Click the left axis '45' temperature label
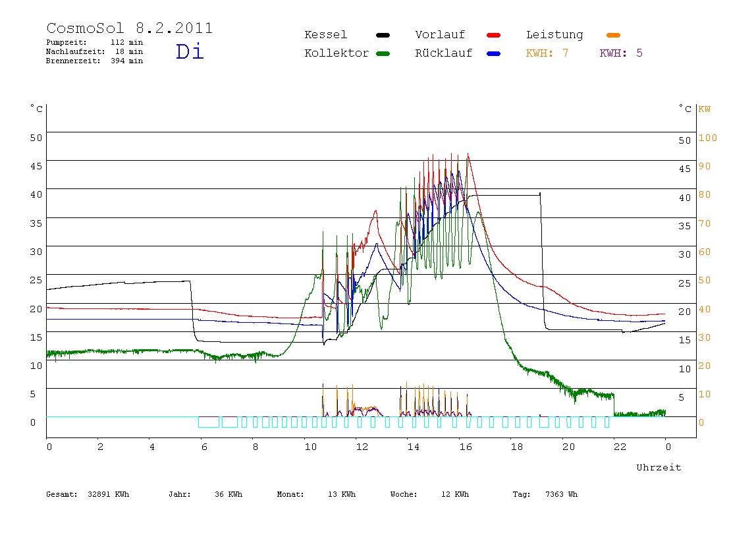The width and height of the screenshot is (756, 535). click(x=36, y=166)
